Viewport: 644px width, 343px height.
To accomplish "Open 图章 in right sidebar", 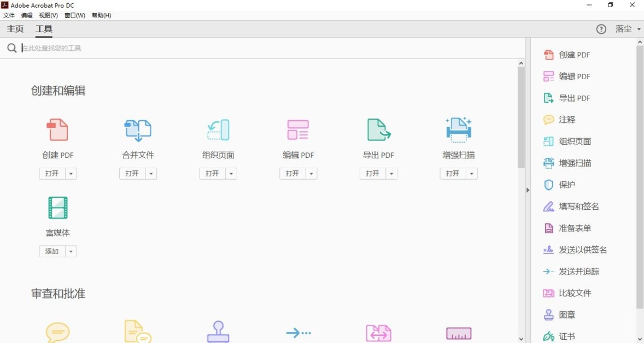I will point(559,315).
